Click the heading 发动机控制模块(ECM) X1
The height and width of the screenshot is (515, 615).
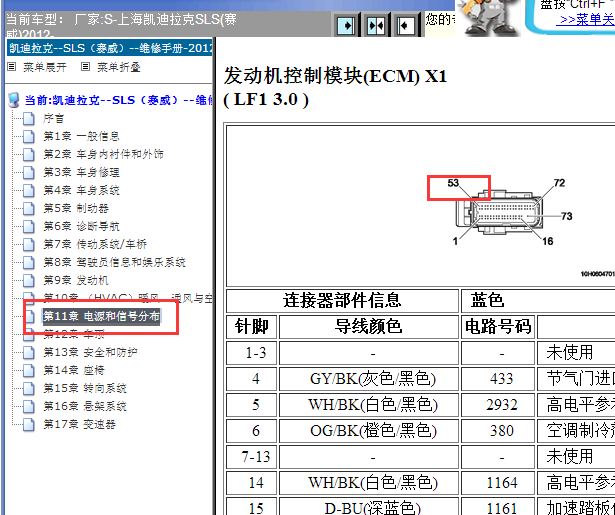335,76
